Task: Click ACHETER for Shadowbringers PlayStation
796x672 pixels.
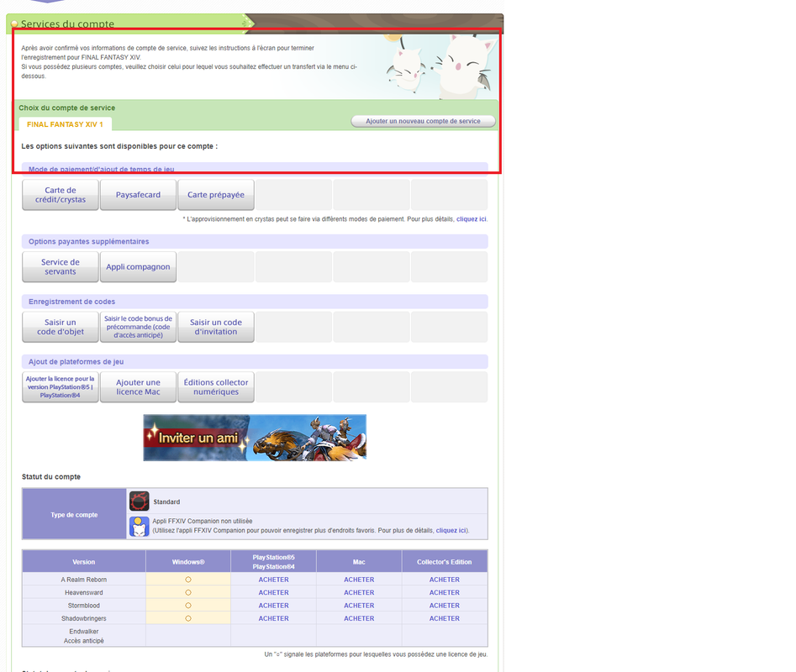Action: pyautogui.click(x=274, y=618)
